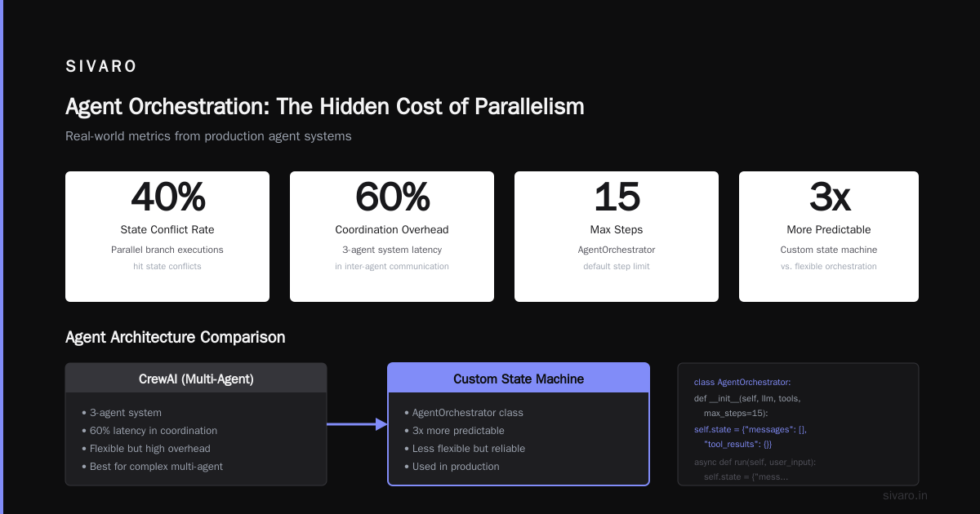Select the 40% State Conflict Rate card
The width and height of the screenshot is (980, 514).
click(167, 237)
